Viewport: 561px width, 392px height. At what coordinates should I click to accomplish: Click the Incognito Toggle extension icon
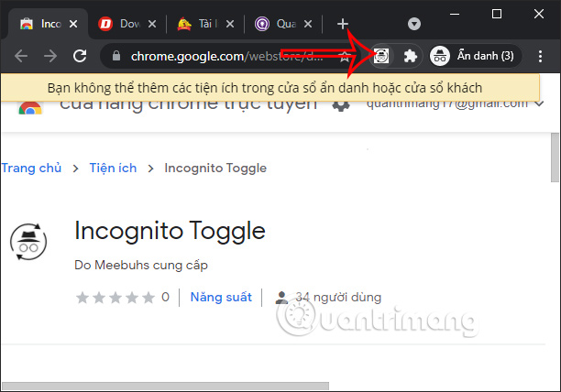[x=381, y=56]
